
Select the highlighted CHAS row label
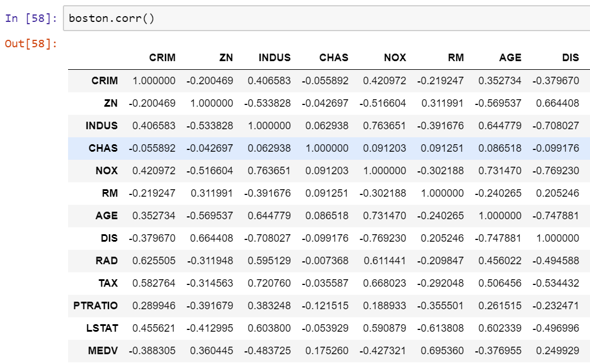click(103, 148)
